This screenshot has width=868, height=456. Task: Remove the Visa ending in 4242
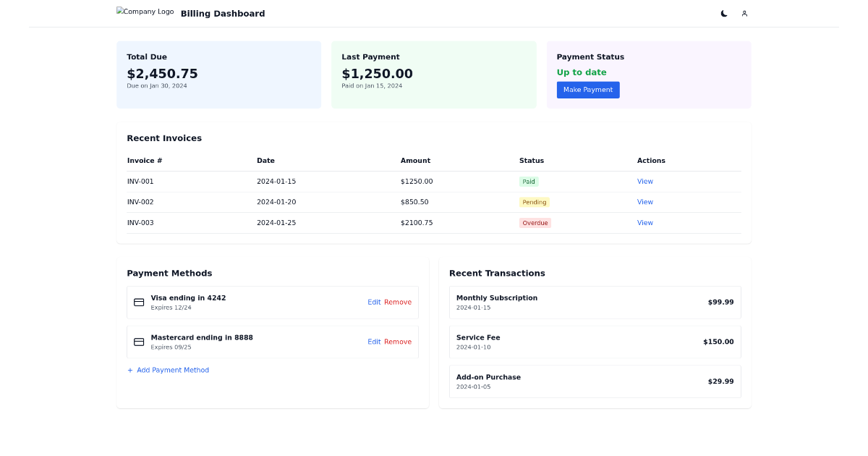(x=399, y=302)
